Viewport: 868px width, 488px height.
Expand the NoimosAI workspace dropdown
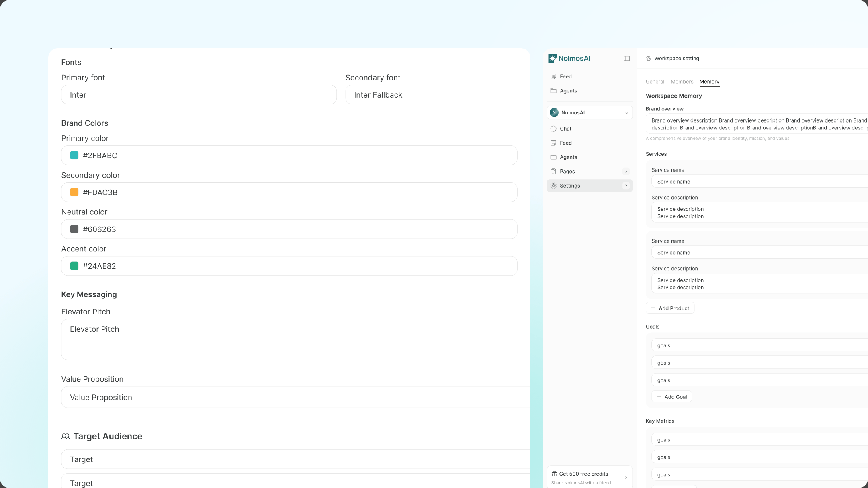[590, 113]
